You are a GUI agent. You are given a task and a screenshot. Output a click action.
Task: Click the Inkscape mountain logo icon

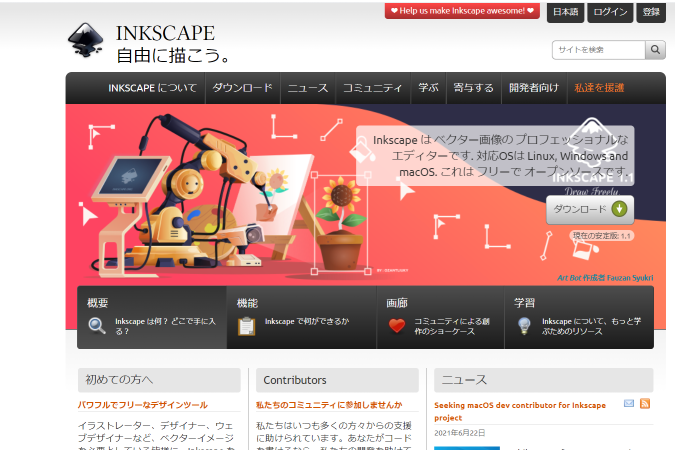point(85,40)
